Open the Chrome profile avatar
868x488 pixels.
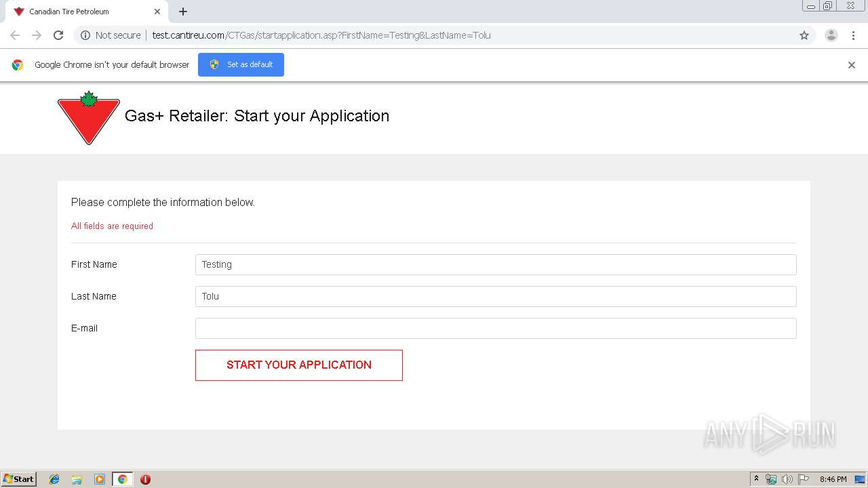pos(831,35)
